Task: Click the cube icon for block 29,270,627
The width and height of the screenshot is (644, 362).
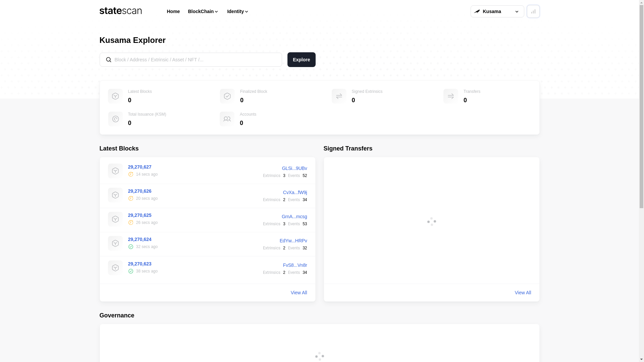Action: click(115, 171)
